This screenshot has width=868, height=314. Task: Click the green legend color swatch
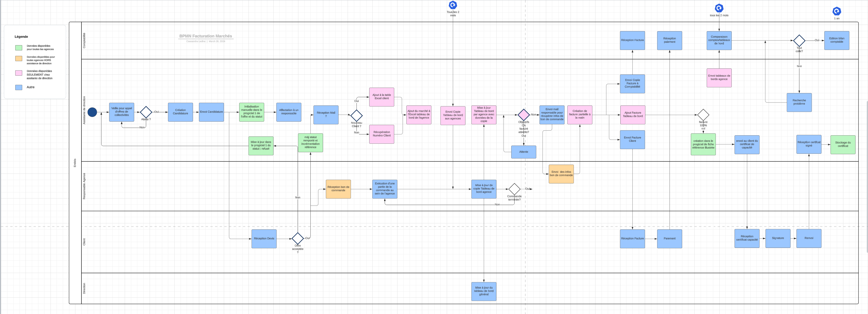coord(19,48)
